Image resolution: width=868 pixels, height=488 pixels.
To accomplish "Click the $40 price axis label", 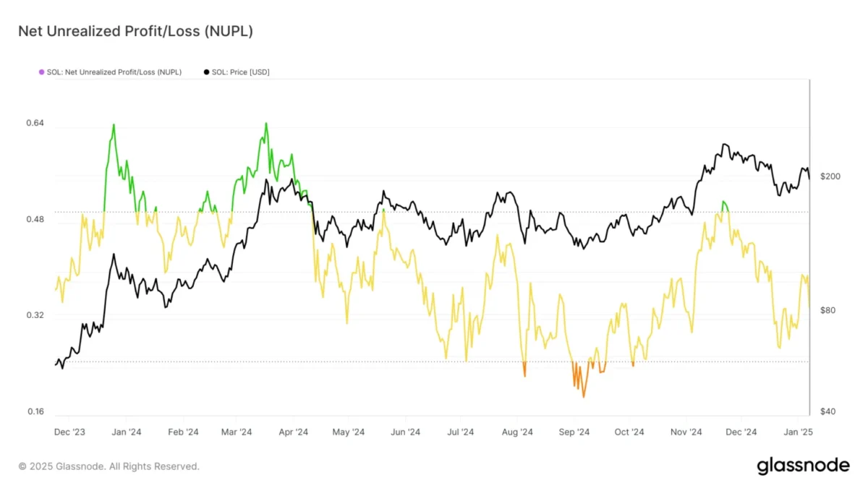I will coord(828,412).
